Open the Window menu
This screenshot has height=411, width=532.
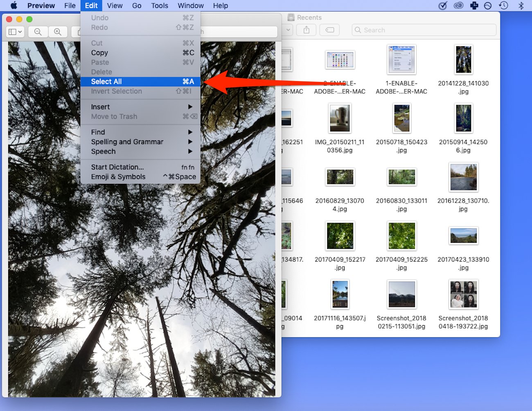[191, 5]
